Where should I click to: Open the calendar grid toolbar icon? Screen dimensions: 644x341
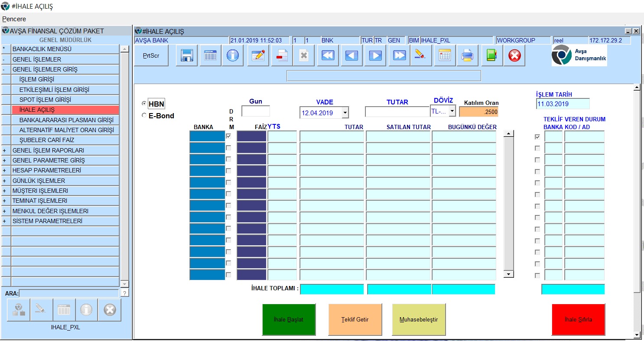(x=445, y=55)
